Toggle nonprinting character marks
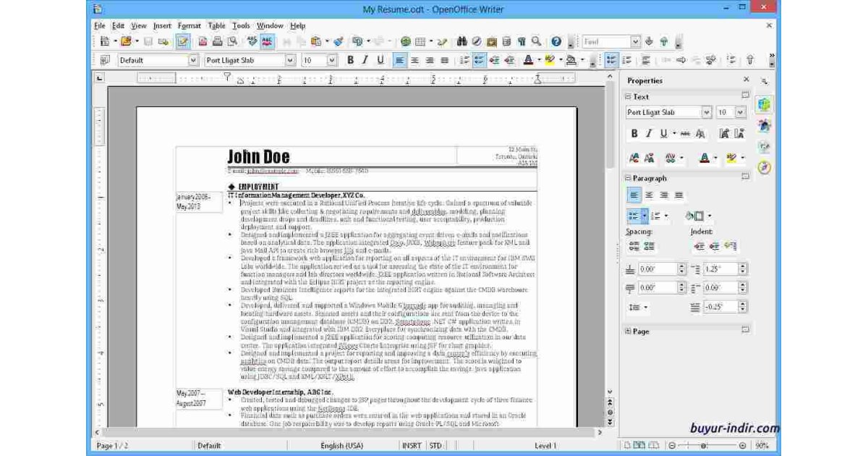 [522, 41]
